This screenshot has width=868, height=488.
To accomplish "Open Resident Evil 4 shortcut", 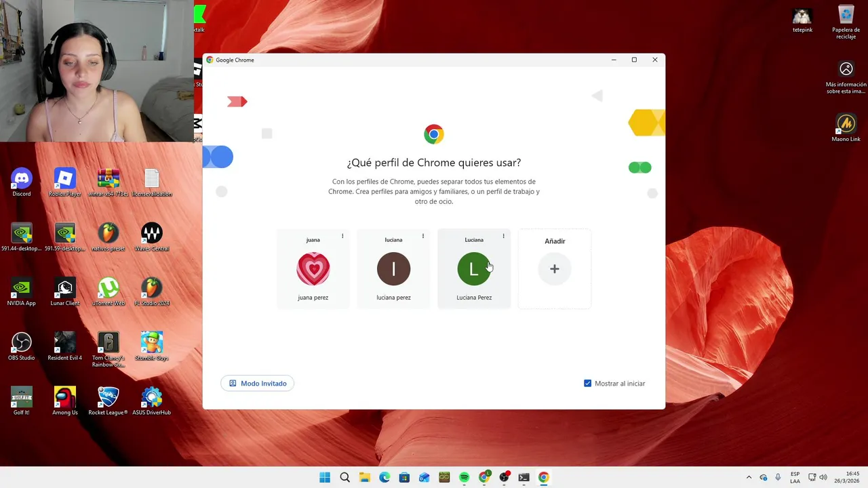I will tap(65, 347).
